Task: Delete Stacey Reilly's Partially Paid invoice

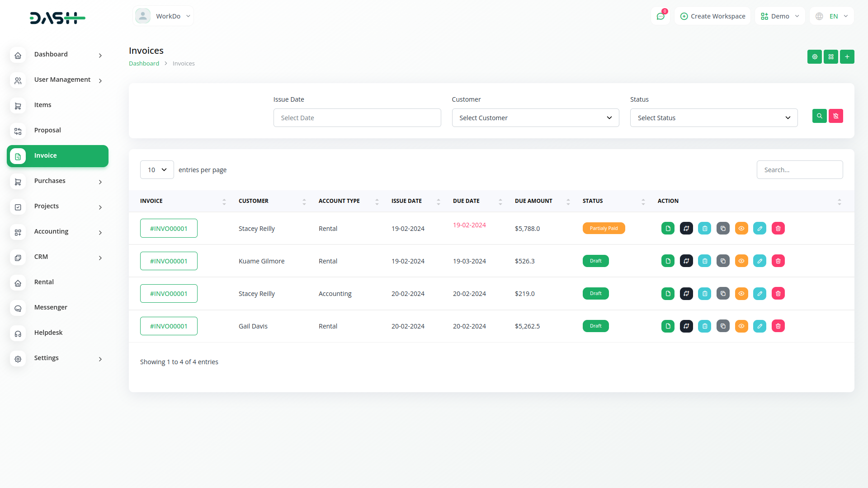Action: coord(778,229)
